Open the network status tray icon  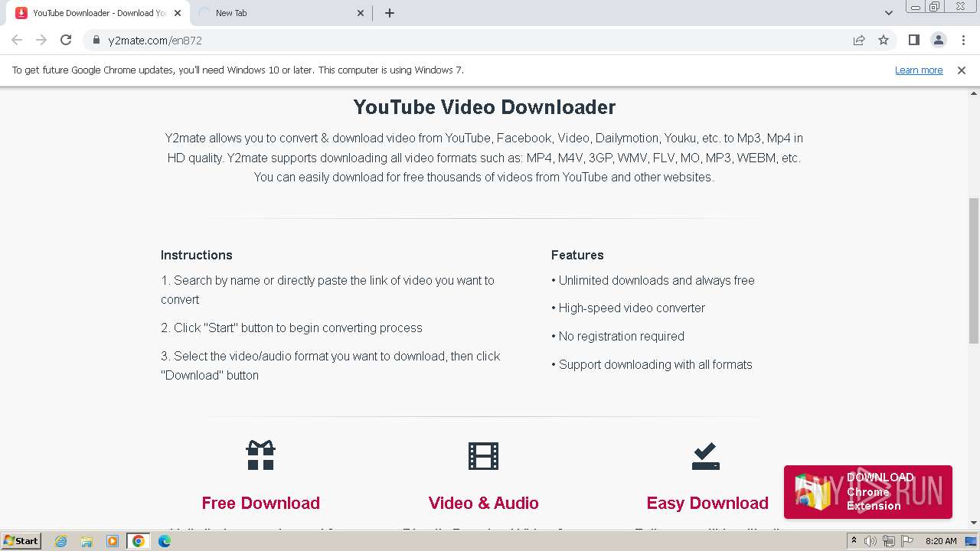click(x=888, y=541)
